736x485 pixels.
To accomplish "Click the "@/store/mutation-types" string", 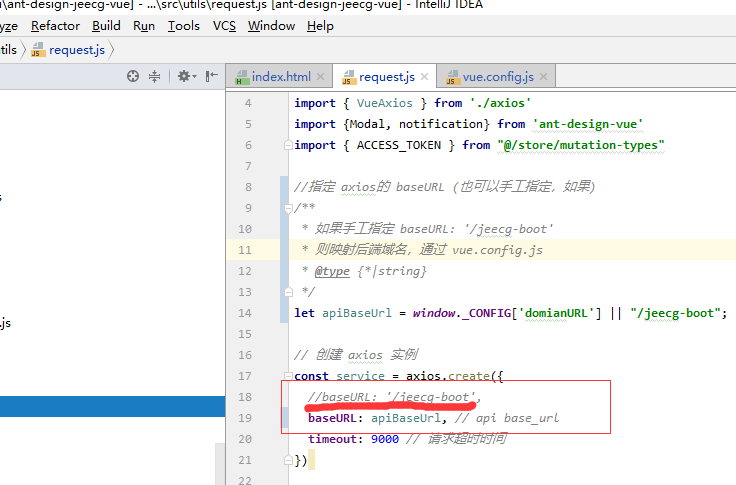I will (x=581, y=145).
